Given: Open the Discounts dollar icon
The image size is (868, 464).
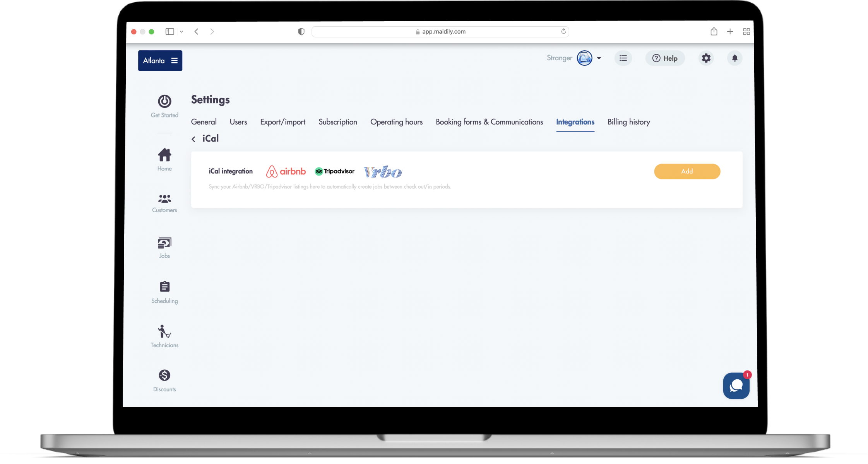Looking at the screenshot, I should click(164, 375).
